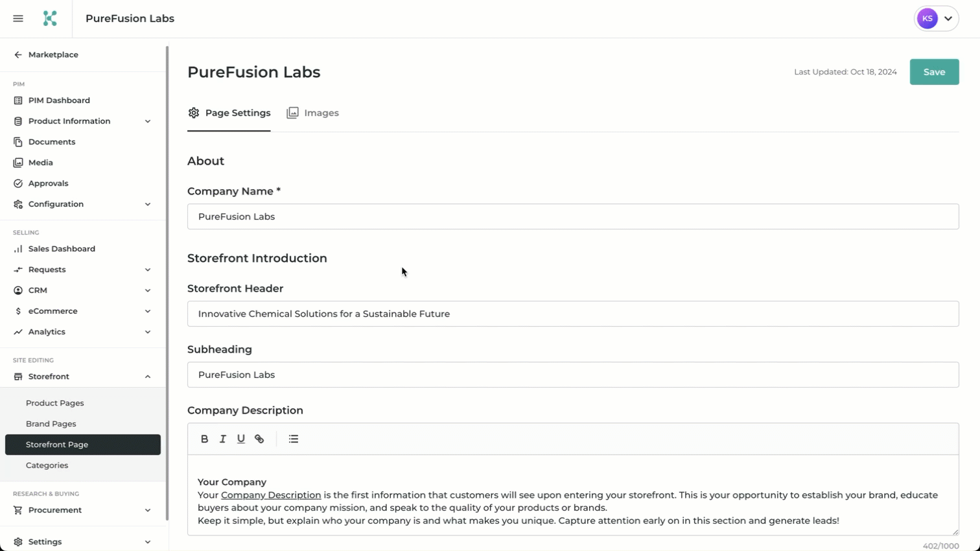The image size is (980, 551).
Task: Expand the Configuration menu
Action: [82, 204]
